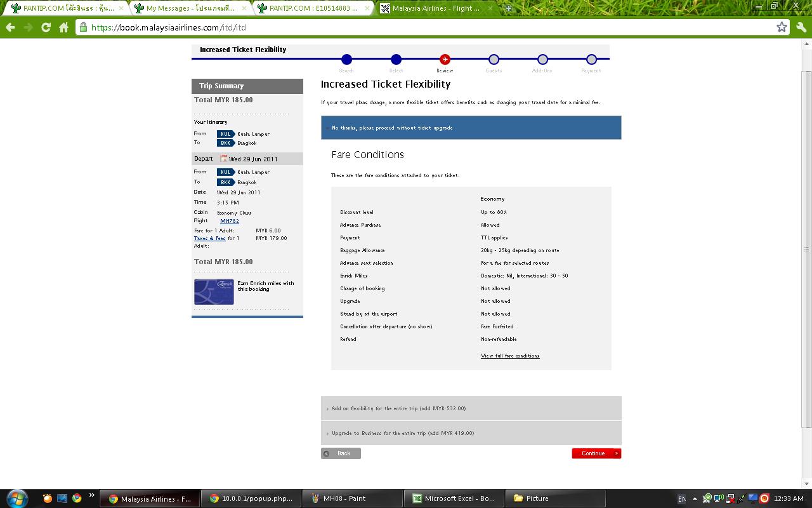Click the browser forward arrow
Image resolution: width=812 pixels, height=508 pixels.
[28, 27]
